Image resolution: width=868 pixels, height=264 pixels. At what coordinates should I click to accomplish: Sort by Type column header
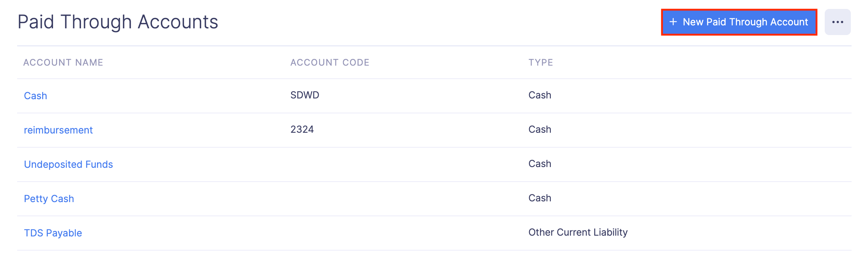coord(541,62)
